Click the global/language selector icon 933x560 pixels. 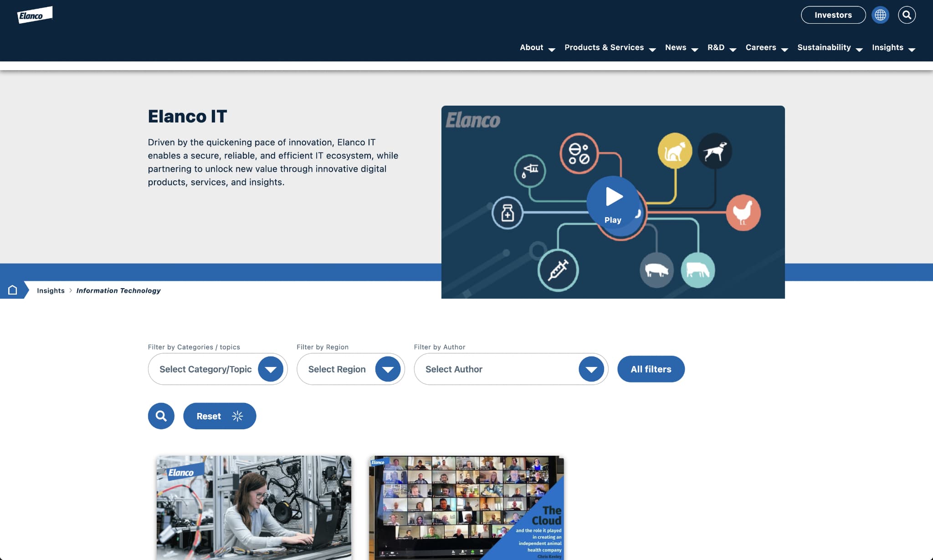coord(880,14)
